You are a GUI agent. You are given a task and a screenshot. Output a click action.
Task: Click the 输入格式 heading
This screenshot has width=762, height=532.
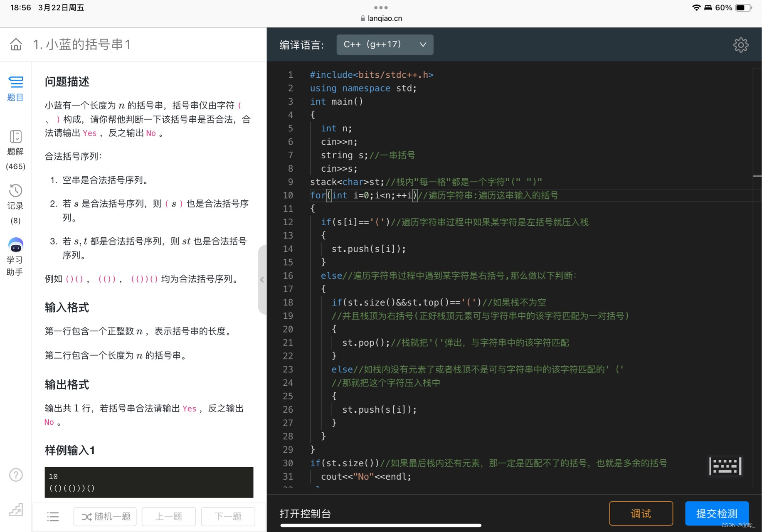[67, 308]
